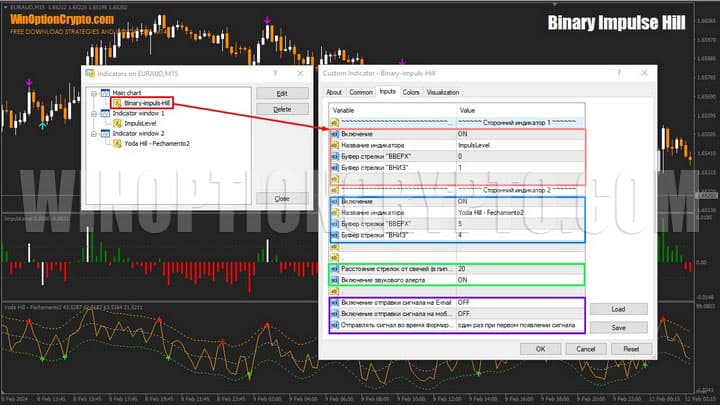This screenshot has height=405, width=720.
Task: Click the Indicator window 2 chart icon
Action: pos(103,133)
